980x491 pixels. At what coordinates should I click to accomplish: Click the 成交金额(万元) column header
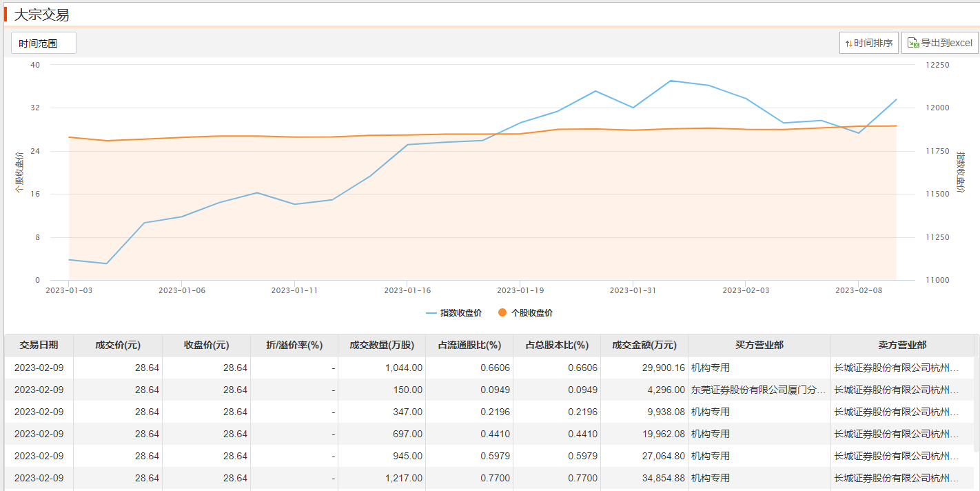point(644,345)
